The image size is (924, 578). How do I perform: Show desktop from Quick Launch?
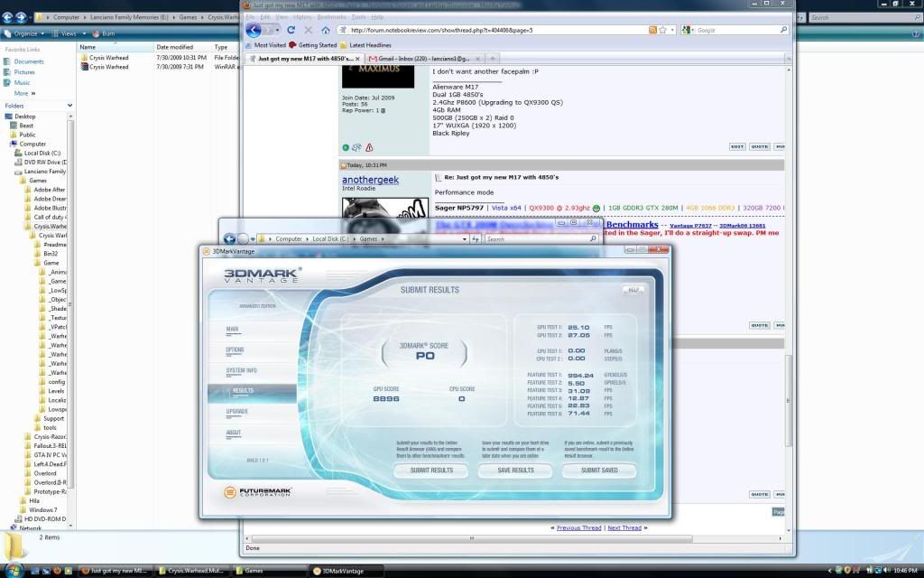pyautogui.click(x=35, y=571)
